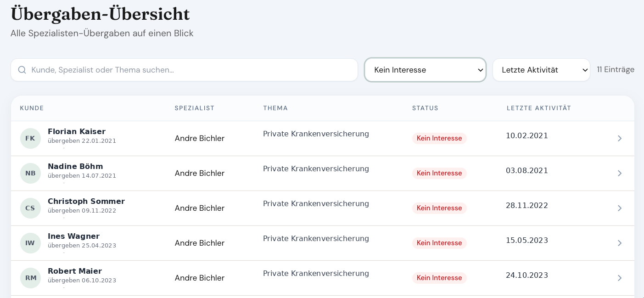
Task: Click the search magnifier icon
Action: (x=22, y=70)
